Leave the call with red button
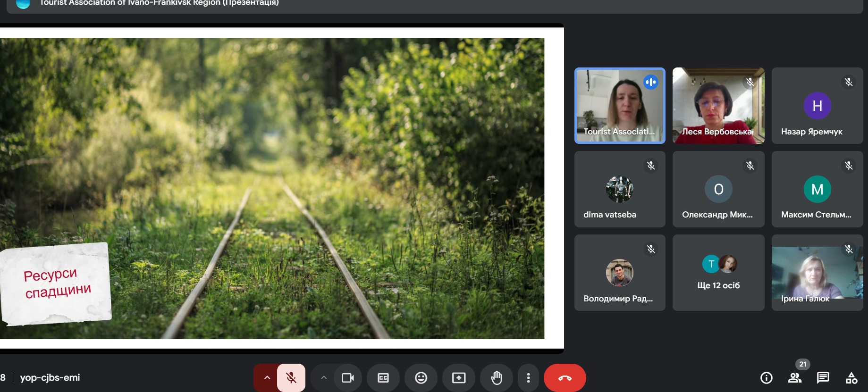 pyautogui.click(x=565, y=378)
